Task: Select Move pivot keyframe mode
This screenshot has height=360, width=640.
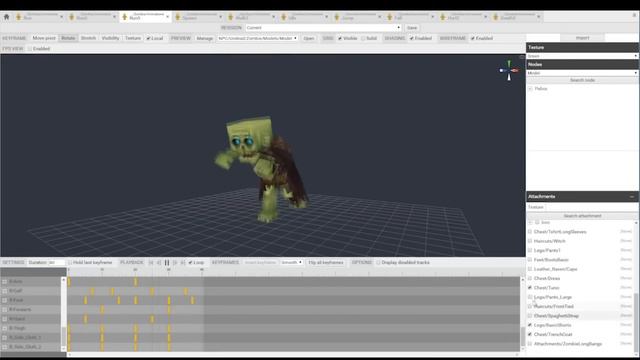Action: coord(44,38)
